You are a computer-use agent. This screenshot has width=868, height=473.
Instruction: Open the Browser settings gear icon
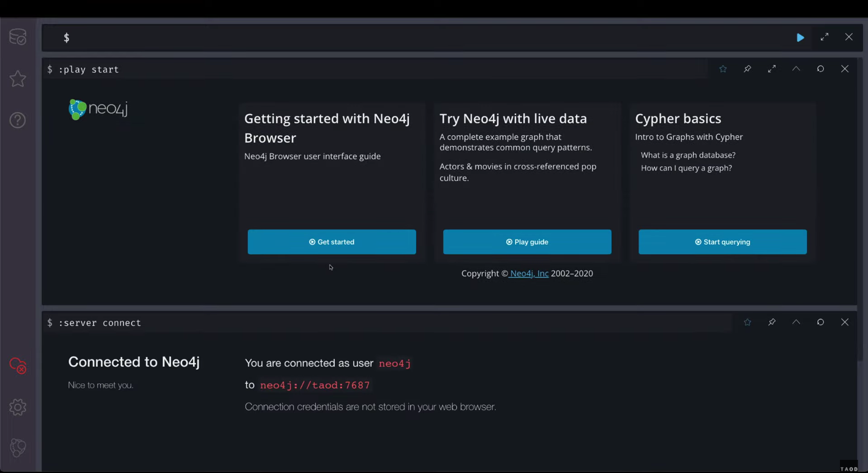point(18,407)
